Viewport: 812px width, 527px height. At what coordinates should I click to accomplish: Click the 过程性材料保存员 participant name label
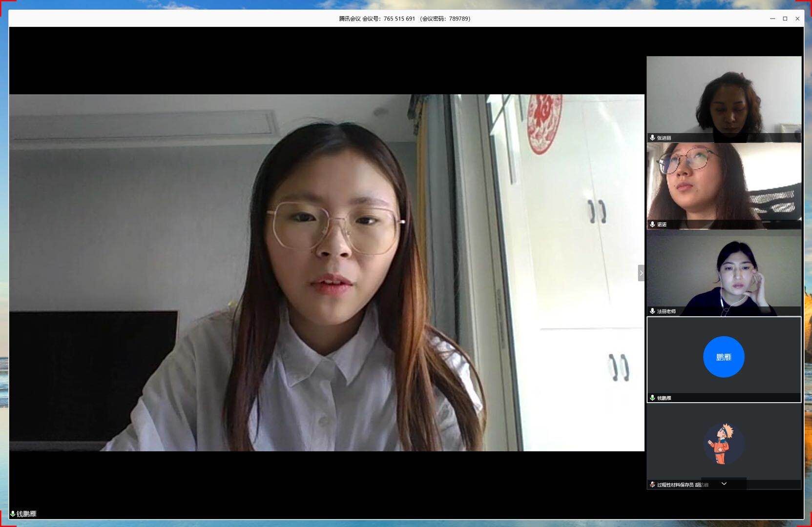coord(675,485)
